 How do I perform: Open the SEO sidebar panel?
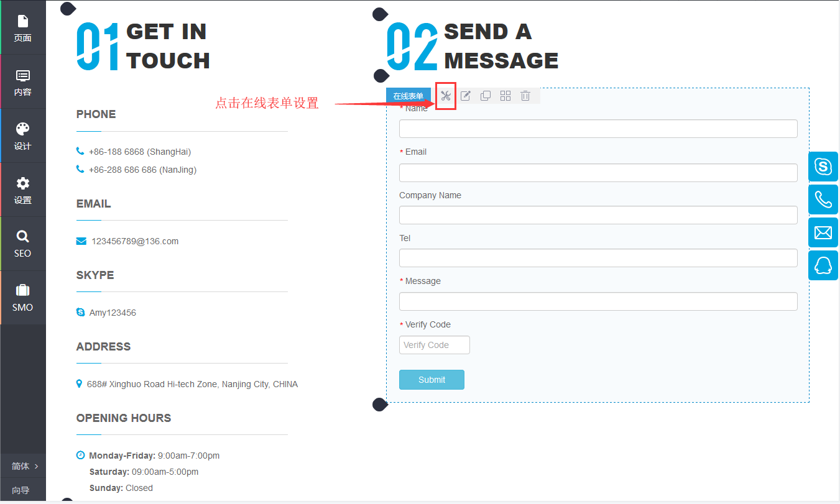tap(23, 244)
